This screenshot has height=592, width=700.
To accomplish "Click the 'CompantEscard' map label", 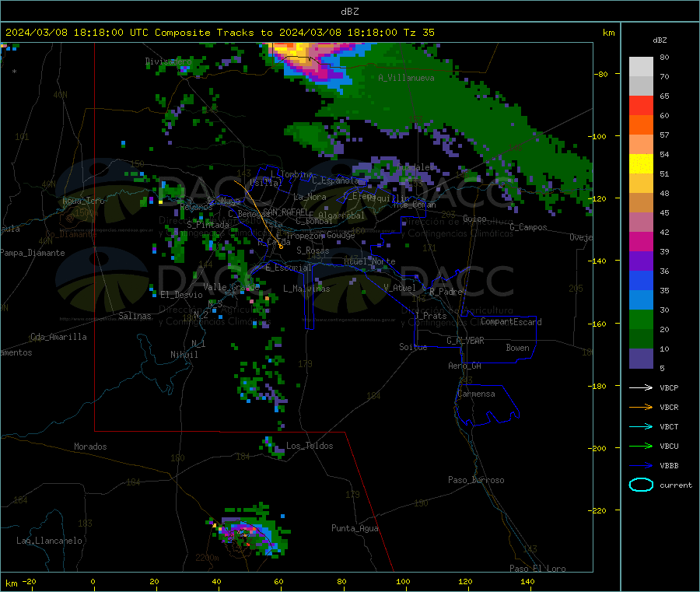I will click(x=511, y=321).
